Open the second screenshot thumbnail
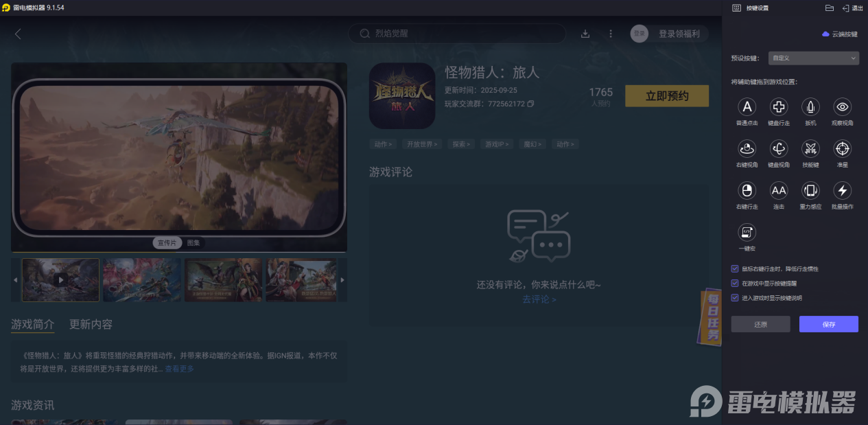 coord(143,279)
